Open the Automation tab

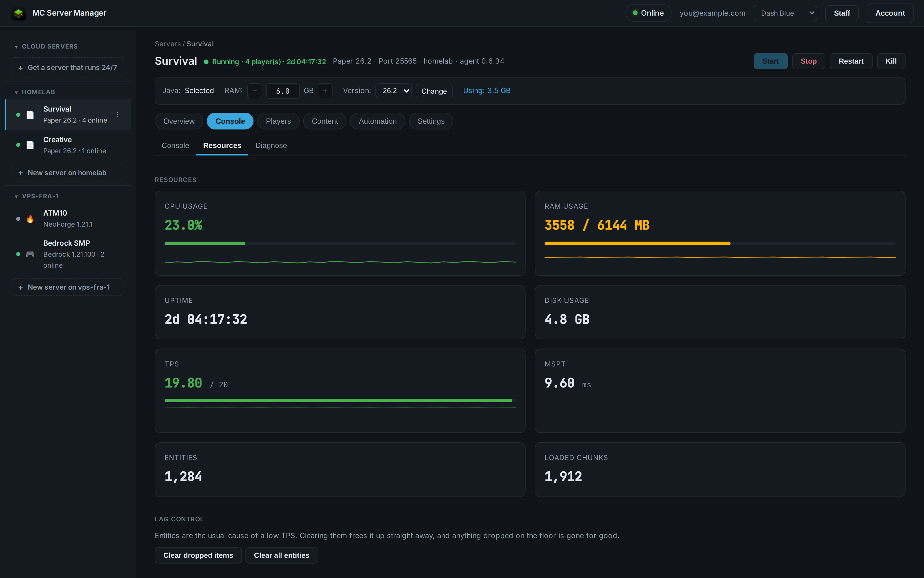coord(377,121)
